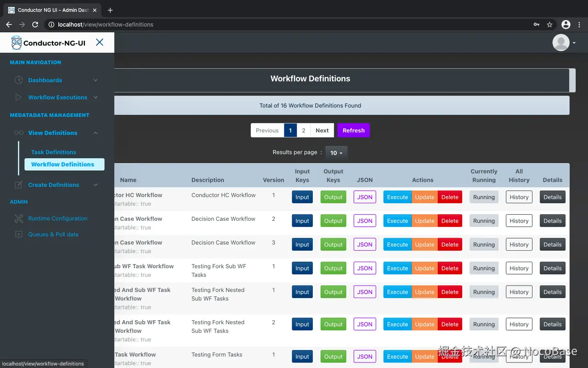Click Output for Decision Case Workflow version 3
588x368 pixels.
(333, 245)
